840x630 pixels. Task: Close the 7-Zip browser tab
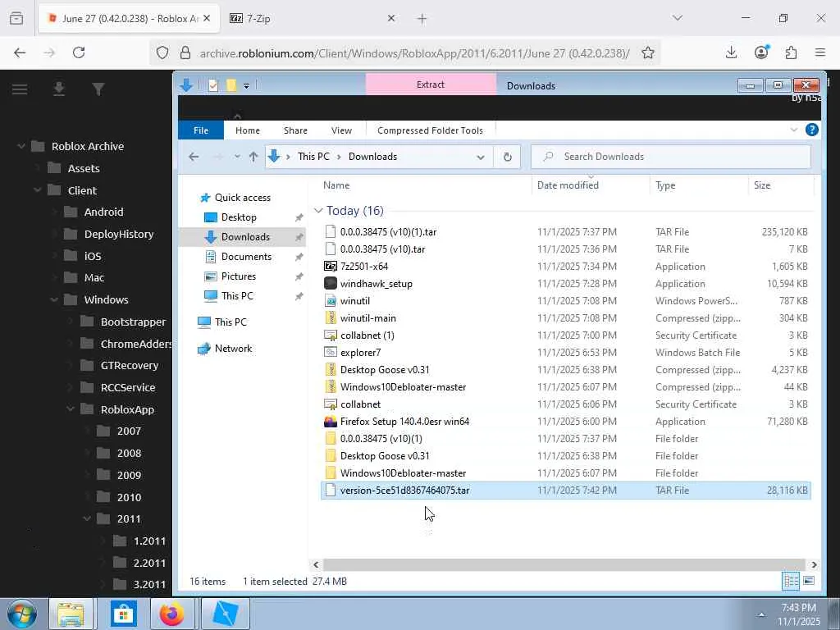coord(391,18)
